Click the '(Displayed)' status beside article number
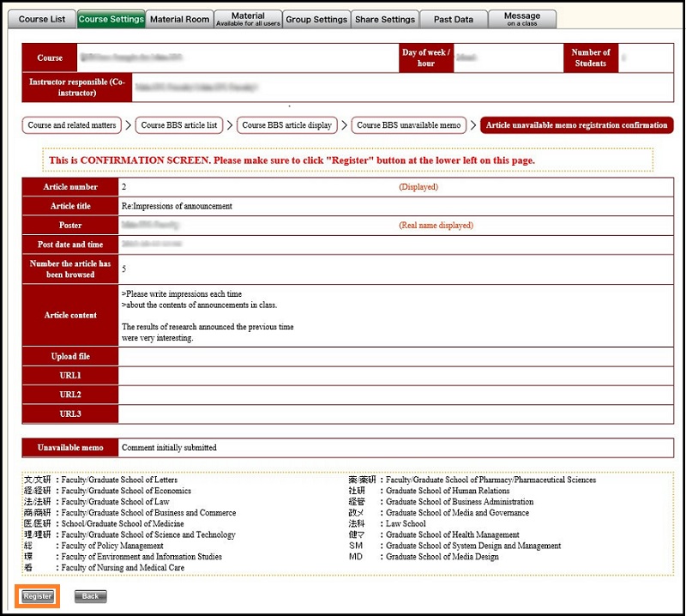The height and width of the screenshot is (616, 686). pos(418,187)
